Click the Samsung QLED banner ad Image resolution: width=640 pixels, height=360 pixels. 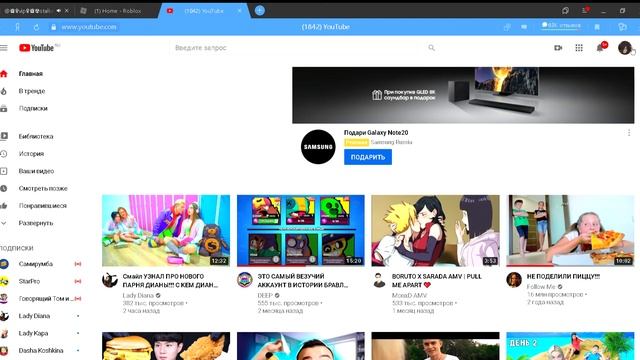(463, 95)
